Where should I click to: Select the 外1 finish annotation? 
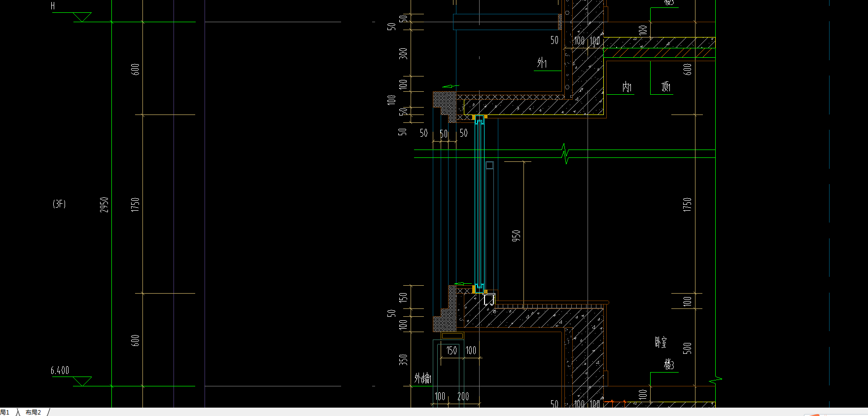(542, 63)
